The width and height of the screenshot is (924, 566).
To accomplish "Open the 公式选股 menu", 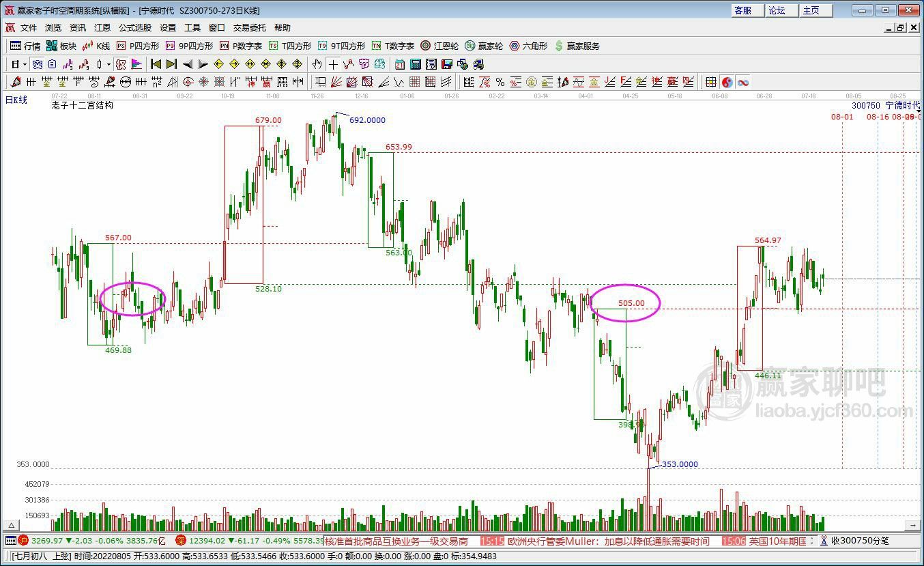I will [135, 28].
